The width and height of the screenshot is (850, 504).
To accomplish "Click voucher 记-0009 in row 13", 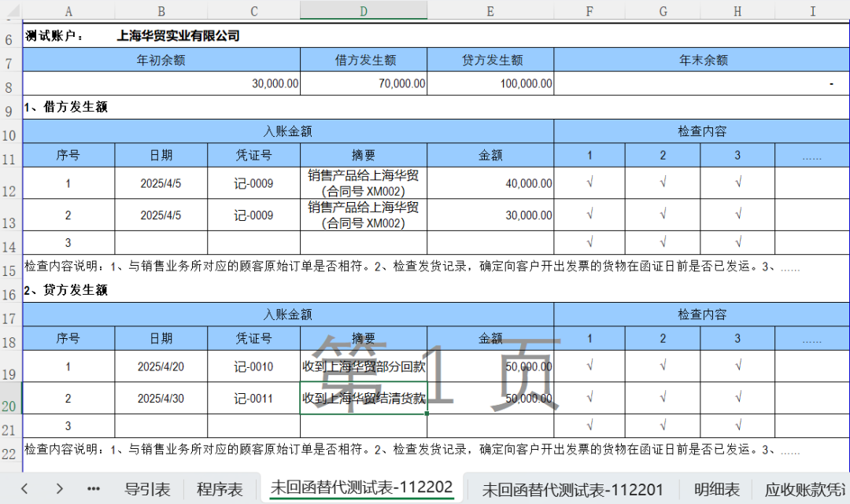I will click(253, 215).
